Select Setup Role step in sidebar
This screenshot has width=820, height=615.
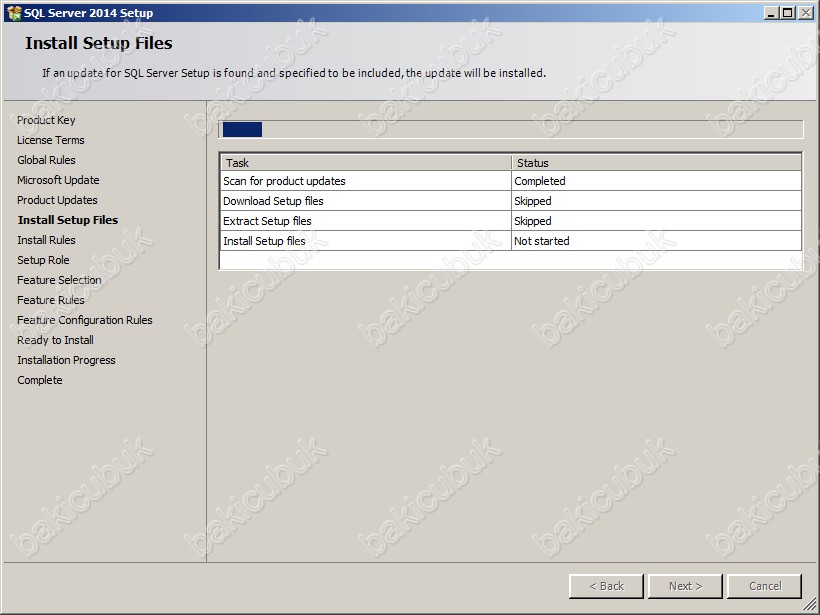(x=43, y=260)
